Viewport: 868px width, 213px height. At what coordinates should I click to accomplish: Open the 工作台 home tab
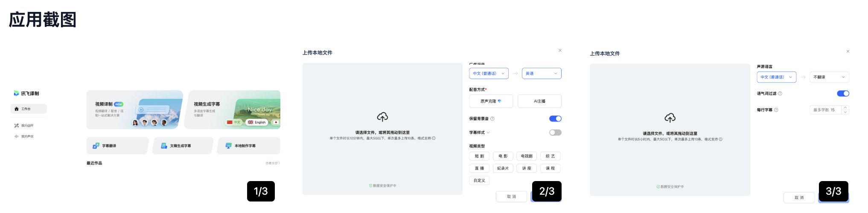[29, 109]
